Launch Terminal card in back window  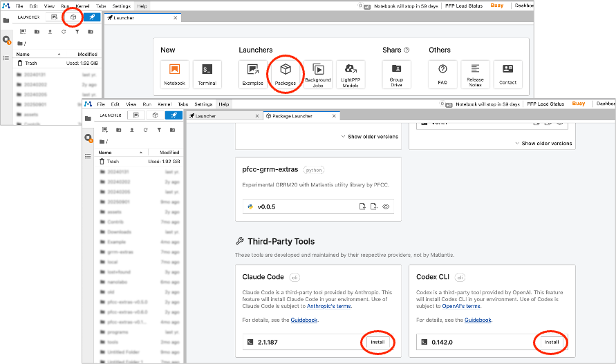click(x=207, y=74)
